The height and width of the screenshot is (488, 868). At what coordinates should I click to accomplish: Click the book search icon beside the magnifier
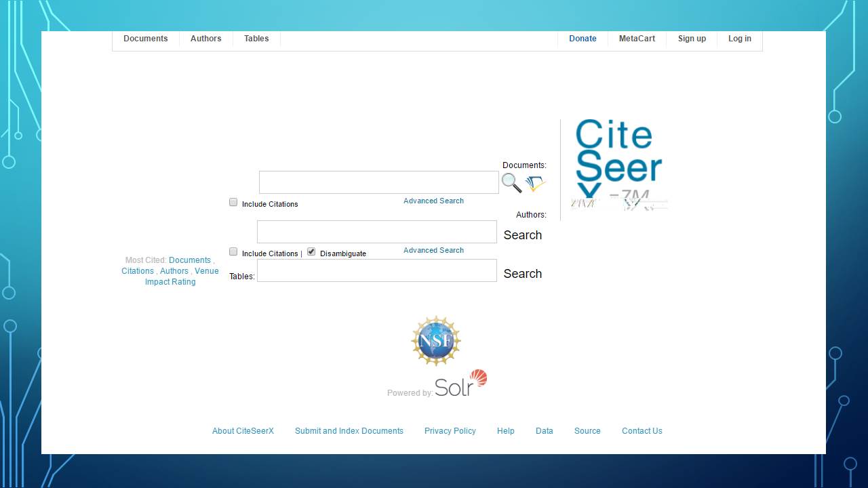point(536,184)
